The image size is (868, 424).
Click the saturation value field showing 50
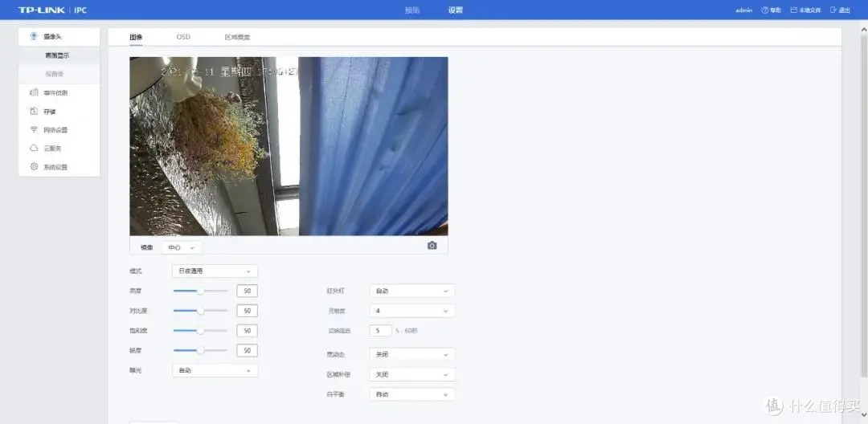coord(247,331)
